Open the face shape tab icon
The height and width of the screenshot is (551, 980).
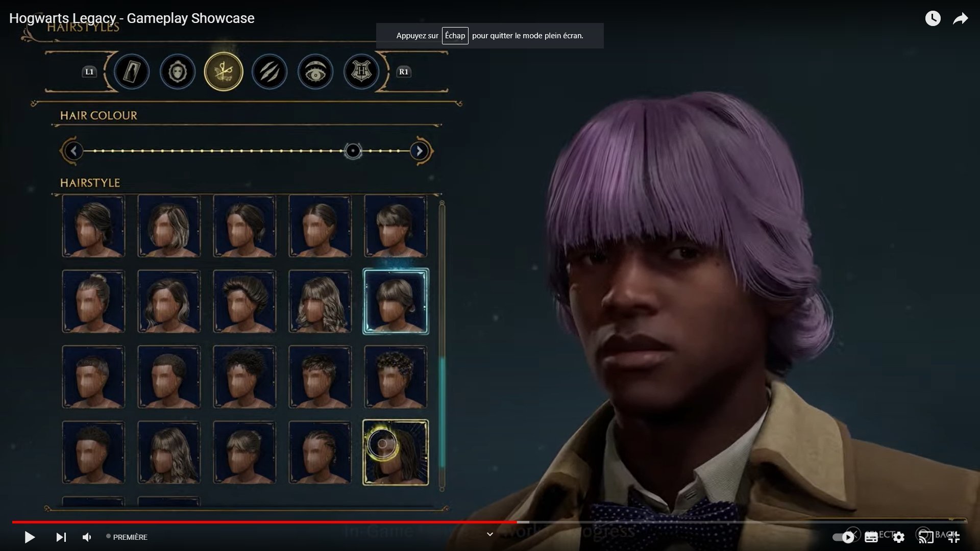tap(177, 71)
